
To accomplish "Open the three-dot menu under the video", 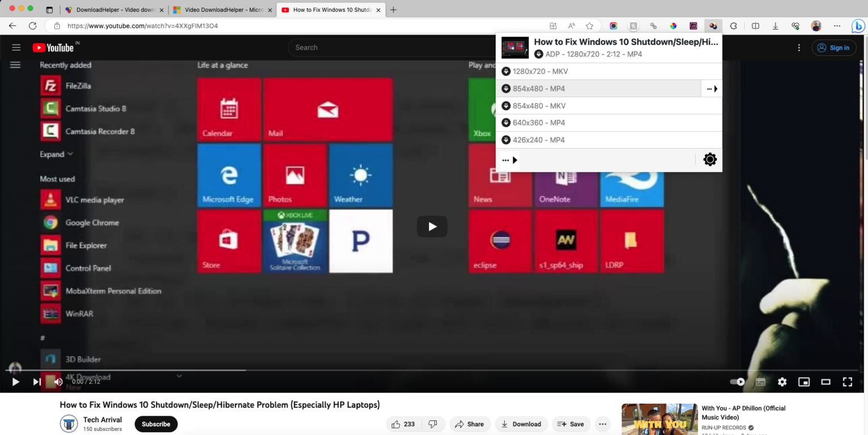I will tap(602, 424).
